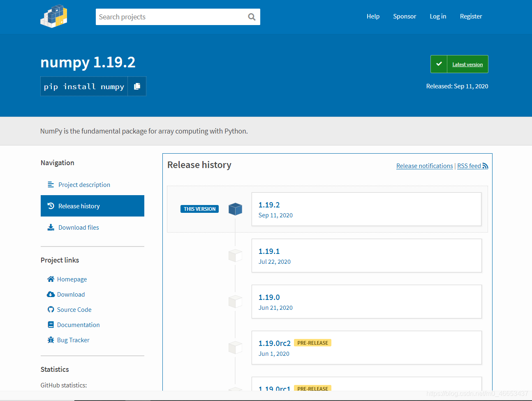Open the Homepage project link
This screenshot has width=532, height=401.
tap(72, 279)
